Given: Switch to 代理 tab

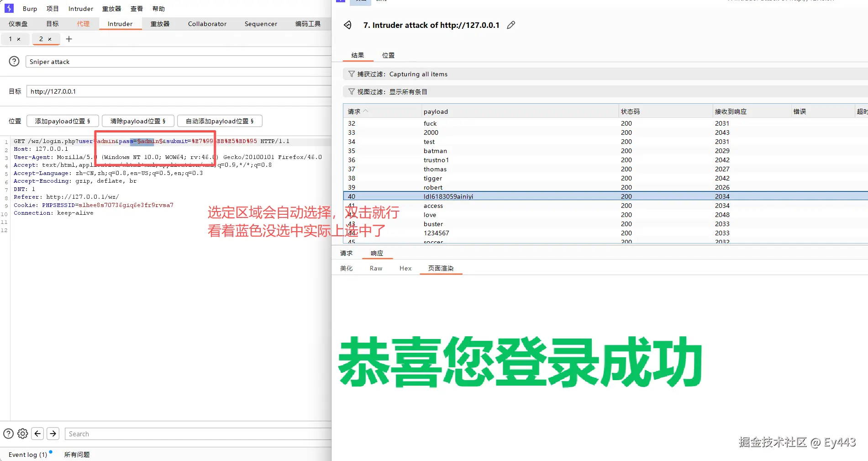Looking at the screenshot, I should [83, 24].
